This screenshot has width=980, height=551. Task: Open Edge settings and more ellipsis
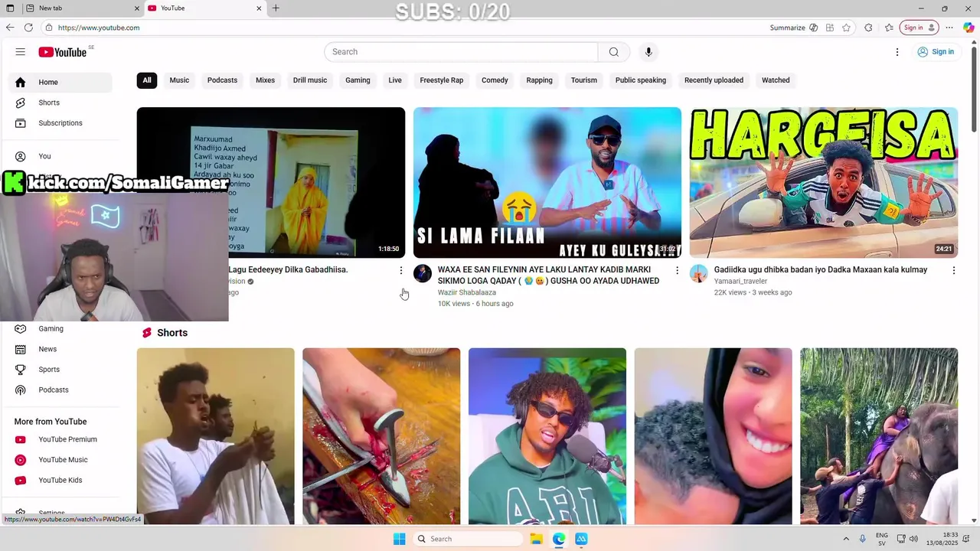pyautogui.click(x=949, y=28)
